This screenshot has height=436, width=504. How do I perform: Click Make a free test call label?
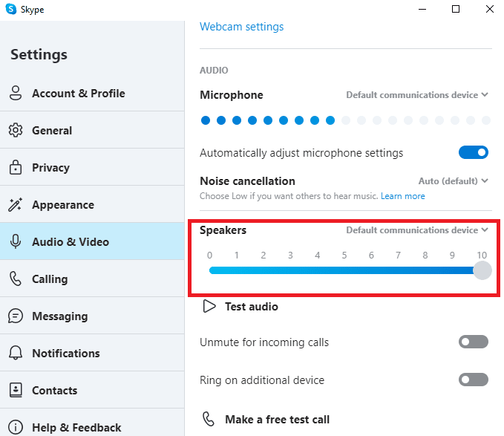(277, 419)
